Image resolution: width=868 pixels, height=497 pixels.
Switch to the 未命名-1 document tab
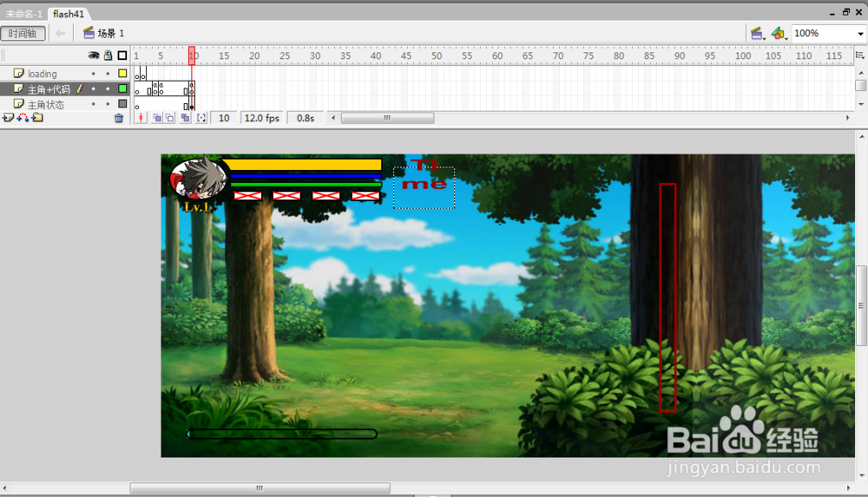pos(23,14)
